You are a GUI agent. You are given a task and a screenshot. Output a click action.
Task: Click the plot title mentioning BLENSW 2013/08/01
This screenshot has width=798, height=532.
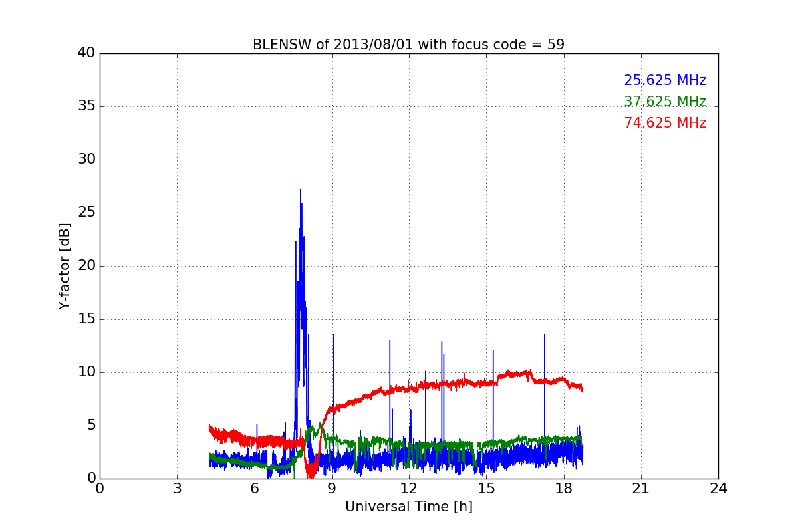[408, 45]
